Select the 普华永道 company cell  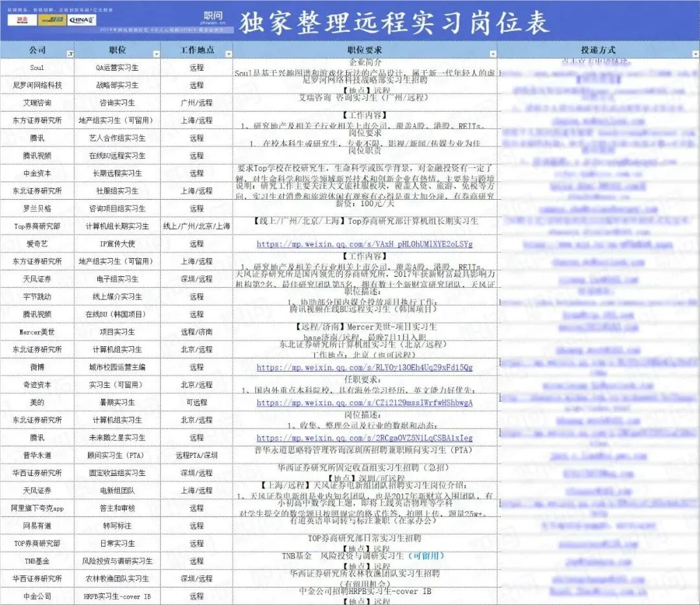(37, 455)
